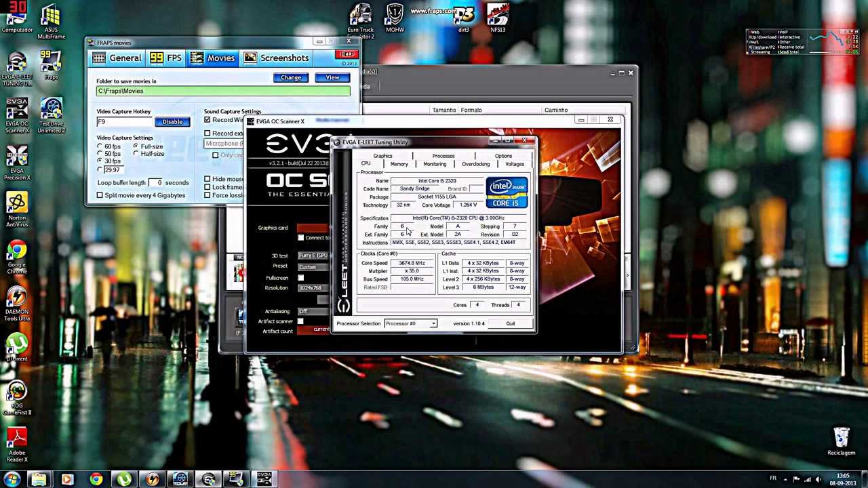Open Preset dropdown in OC Scanner
This screenshot has height=488, width=868.
[313, 266]
